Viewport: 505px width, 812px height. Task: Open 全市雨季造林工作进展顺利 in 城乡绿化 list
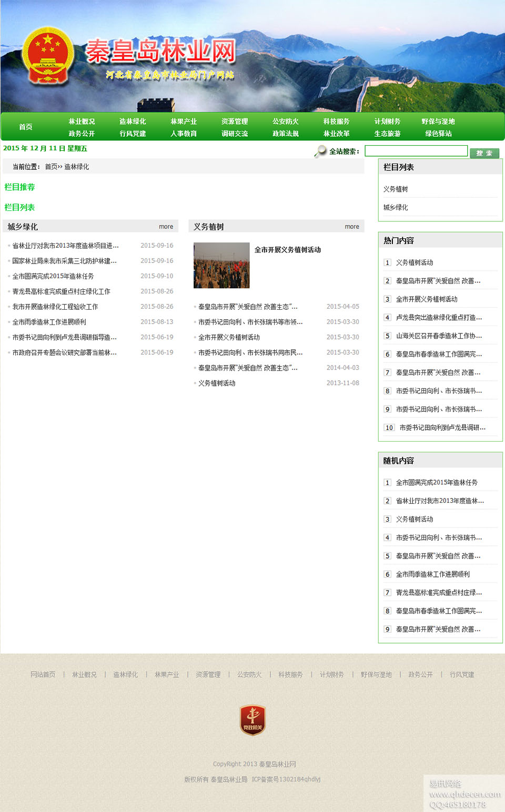pos(49,322)
